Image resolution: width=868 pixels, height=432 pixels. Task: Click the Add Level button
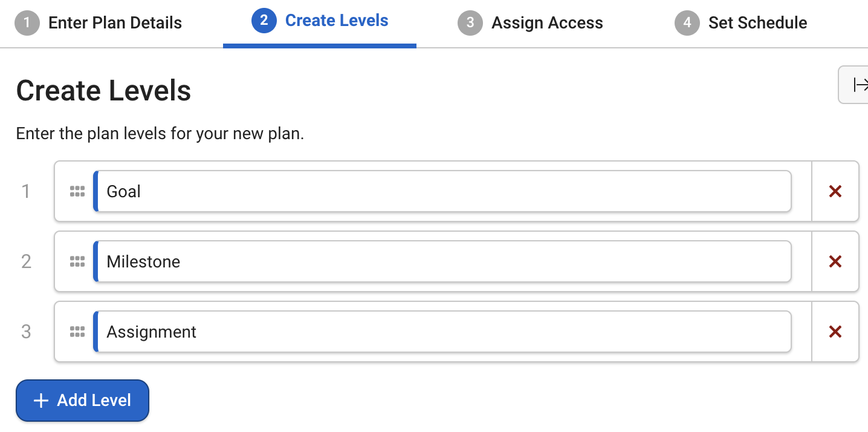(82, 400)
